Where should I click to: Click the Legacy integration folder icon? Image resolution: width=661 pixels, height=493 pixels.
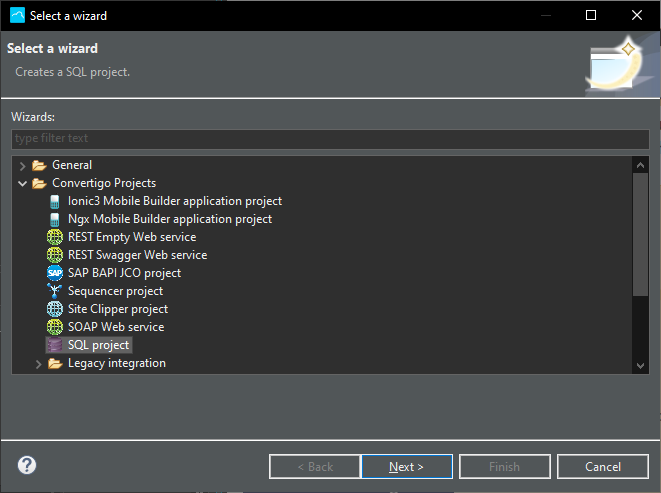coord(55,364)
